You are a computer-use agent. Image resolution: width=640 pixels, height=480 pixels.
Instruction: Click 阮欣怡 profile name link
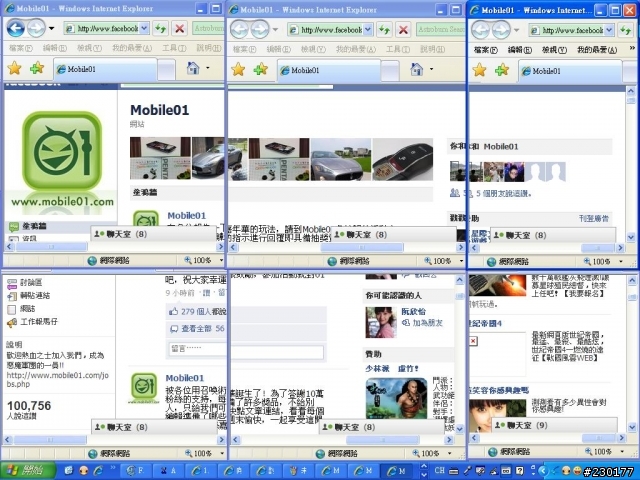pyautogui.click(x=413, y=311)
